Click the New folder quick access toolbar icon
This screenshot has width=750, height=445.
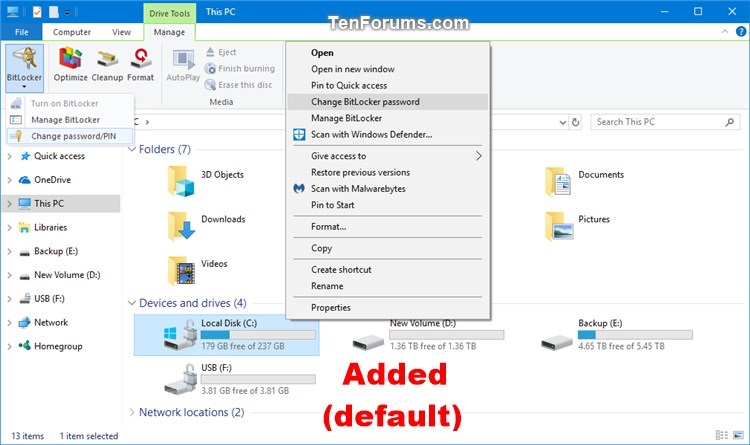54,12
